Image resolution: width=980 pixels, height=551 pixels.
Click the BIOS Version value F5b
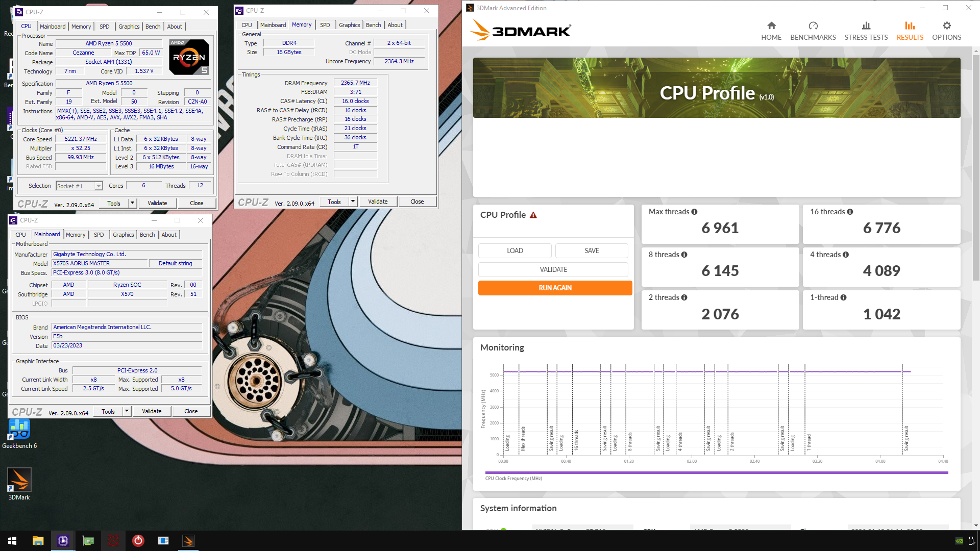click(127, 337)
